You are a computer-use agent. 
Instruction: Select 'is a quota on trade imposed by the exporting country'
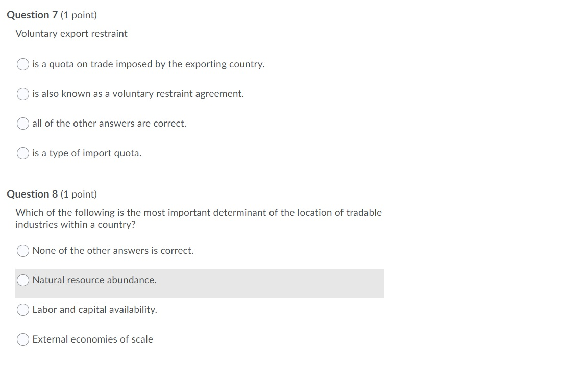(x=22, y=64)
